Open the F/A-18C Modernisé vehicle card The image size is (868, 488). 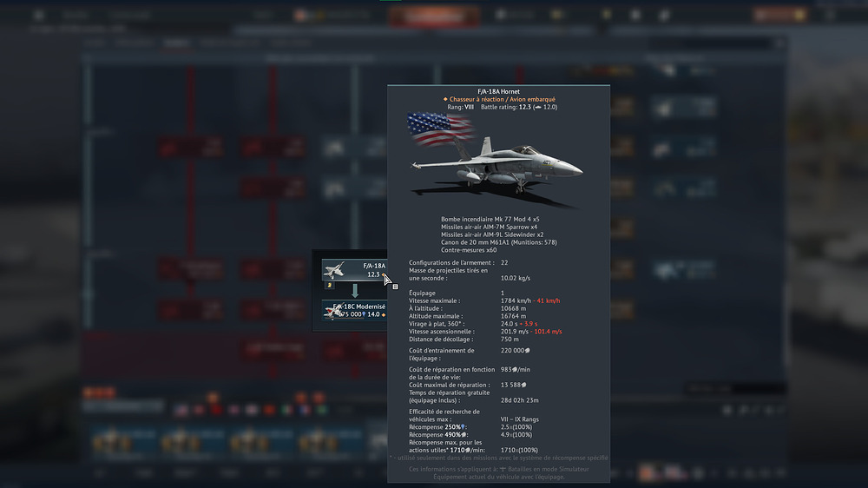point(354,311)
